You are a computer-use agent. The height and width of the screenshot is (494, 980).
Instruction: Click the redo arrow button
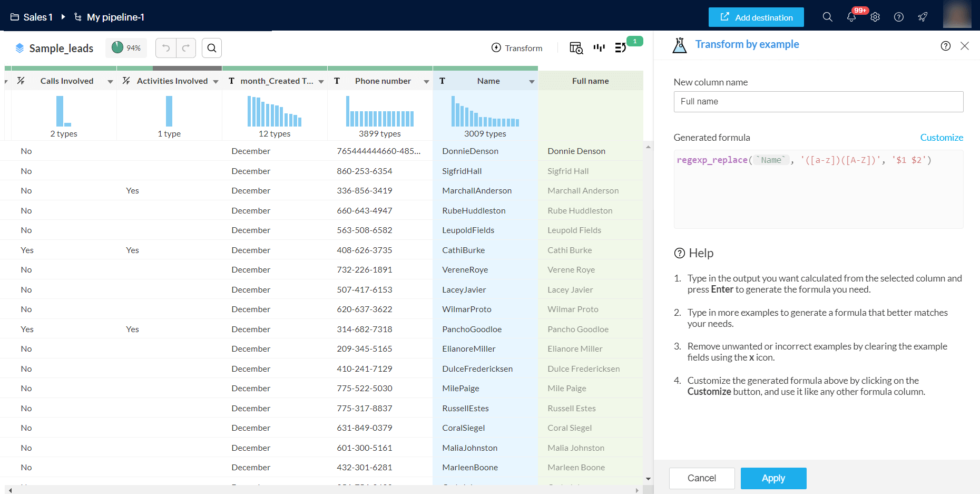click(x=186, y=48)
